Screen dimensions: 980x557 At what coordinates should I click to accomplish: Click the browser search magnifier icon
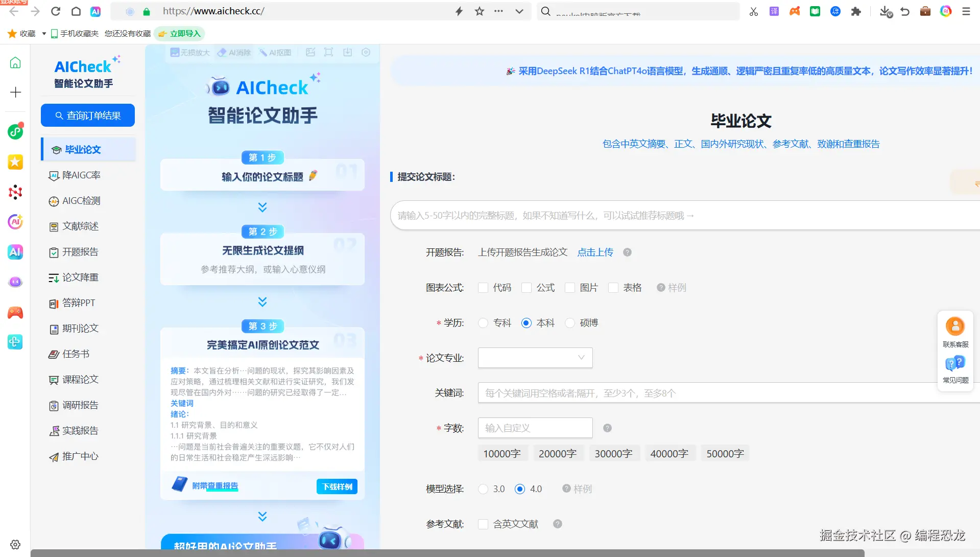(545, 11)
